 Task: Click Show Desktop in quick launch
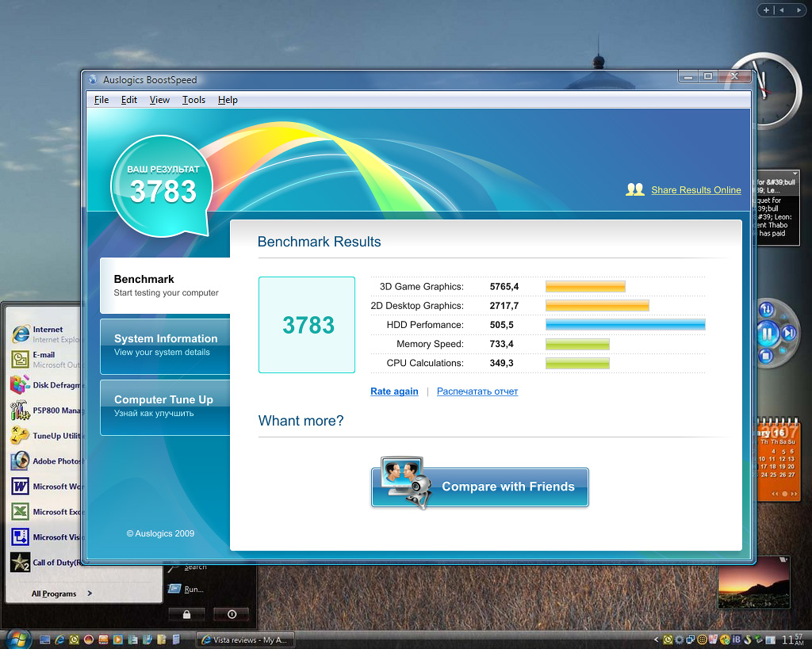[x=44, y=639]
